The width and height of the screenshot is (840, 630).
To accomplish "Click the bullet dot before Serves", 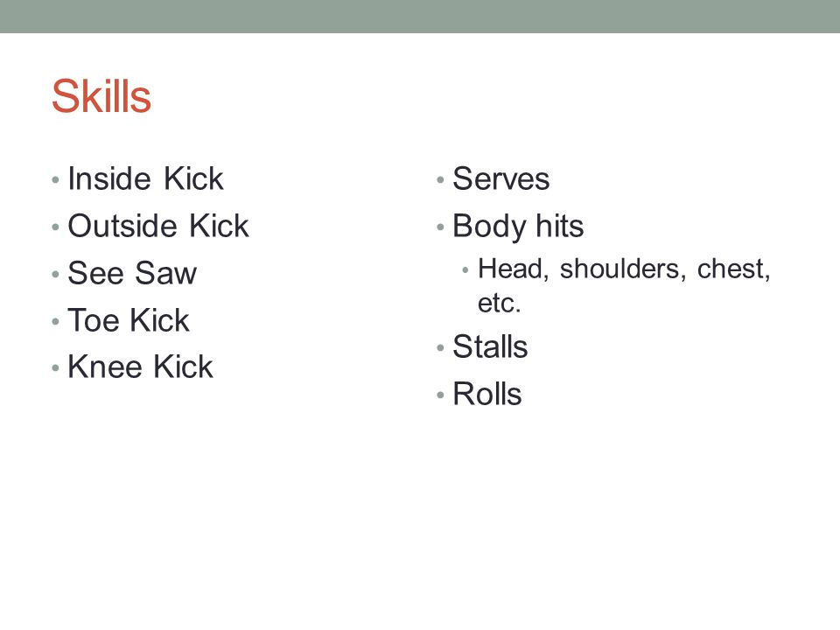I will tap(440, 180).
